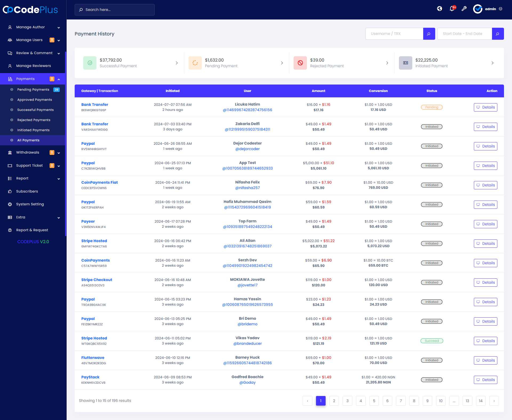512x420 pixels.
Task: Click the green Successful Payment icon
Action: click(90, 63)
